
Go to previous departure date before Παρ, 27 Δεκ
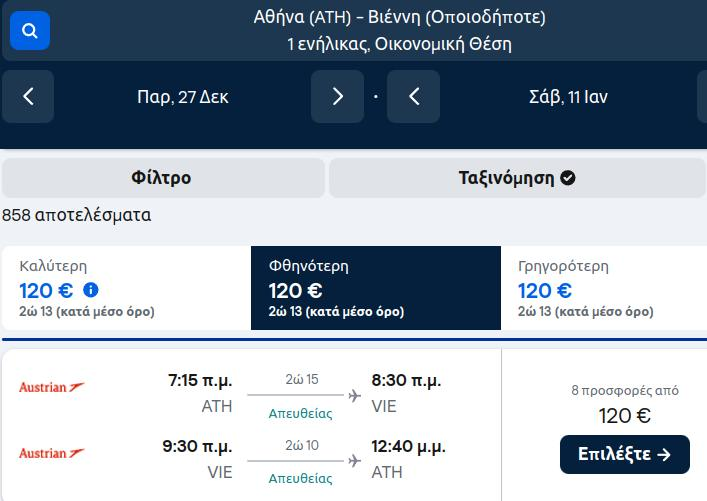tap(28, 97)
